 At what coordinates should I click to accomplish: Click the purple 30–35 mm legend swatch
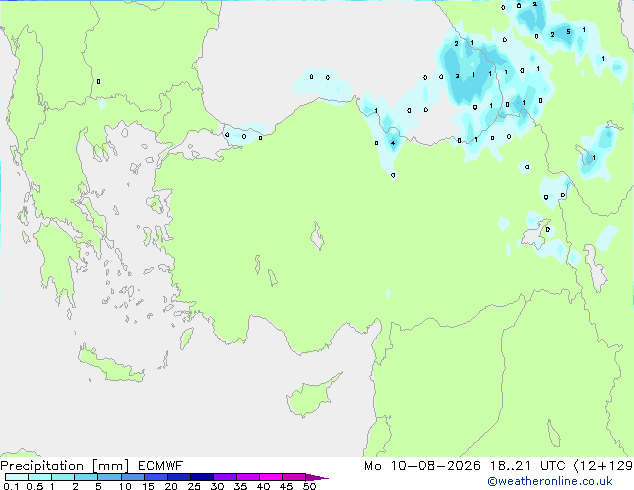tap(225, 477)
